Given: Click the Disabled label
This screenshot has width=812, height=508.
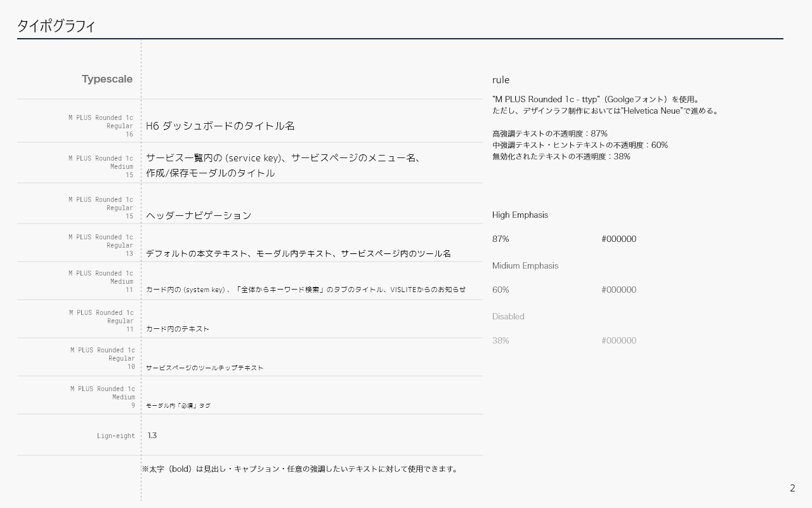Looking at the screenshot, I should click(508, 316).
